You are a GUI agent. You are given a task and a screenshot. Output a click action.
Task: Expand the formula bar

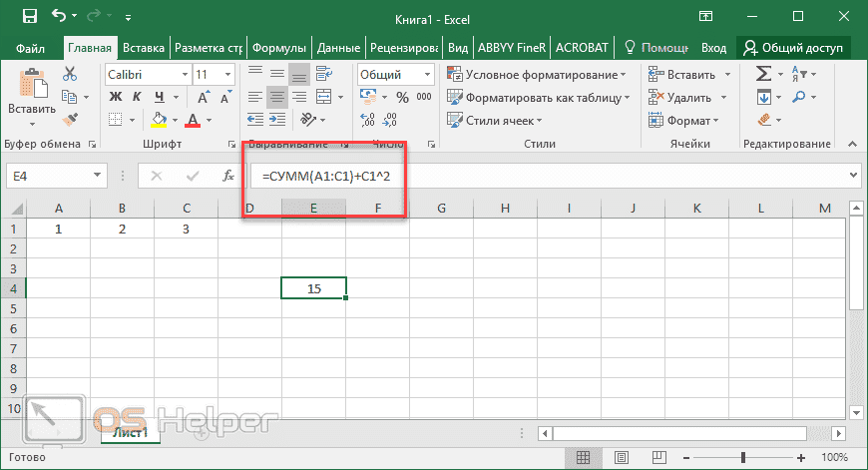coord(853,176)
